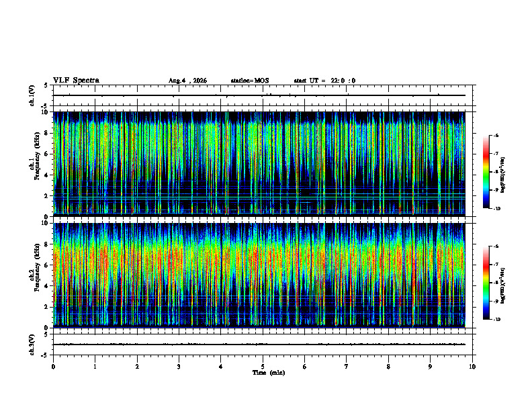Click the "3" tick on time axis

pos(179,367)
